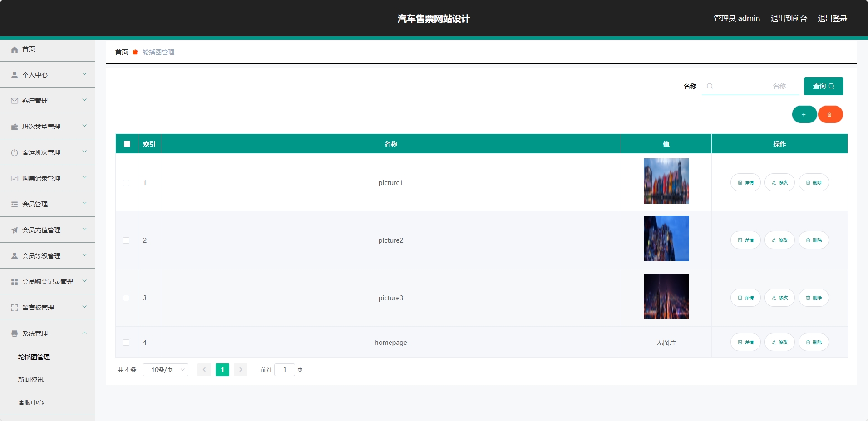Viewport: 868px width, 421px height.
Task: Click the 名称 search input field
Action: (x=750, y=86)
